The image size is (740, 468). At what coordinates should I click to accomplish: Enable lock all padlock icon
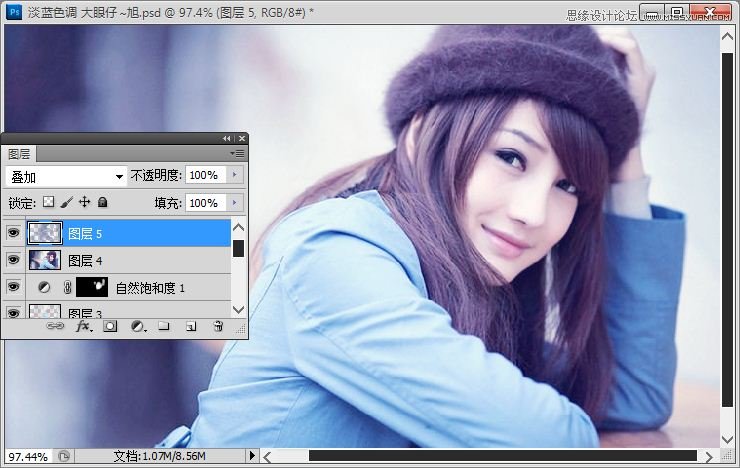[102, 202]
